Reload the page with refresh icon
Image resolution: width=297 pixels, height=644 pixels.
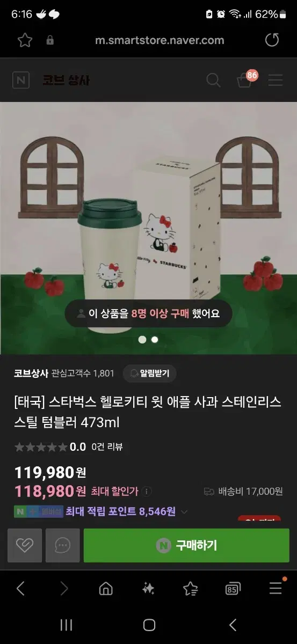272,40
